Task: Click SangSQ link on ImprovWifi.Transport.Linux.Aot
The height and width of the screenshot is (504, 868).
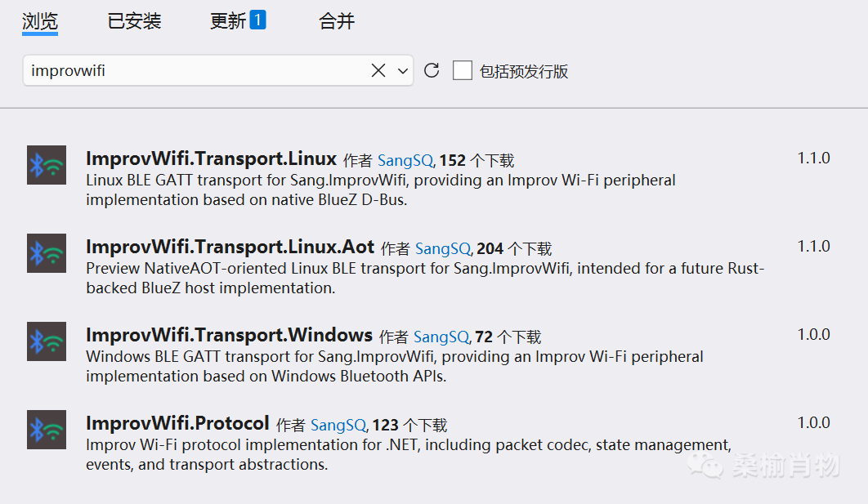Action: click(441, 248)
